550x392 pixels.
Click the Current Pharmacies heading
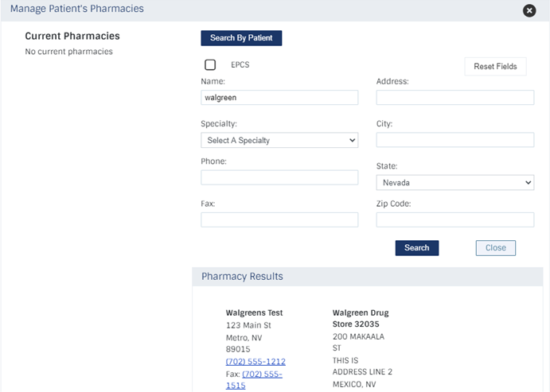pos(72,36)
